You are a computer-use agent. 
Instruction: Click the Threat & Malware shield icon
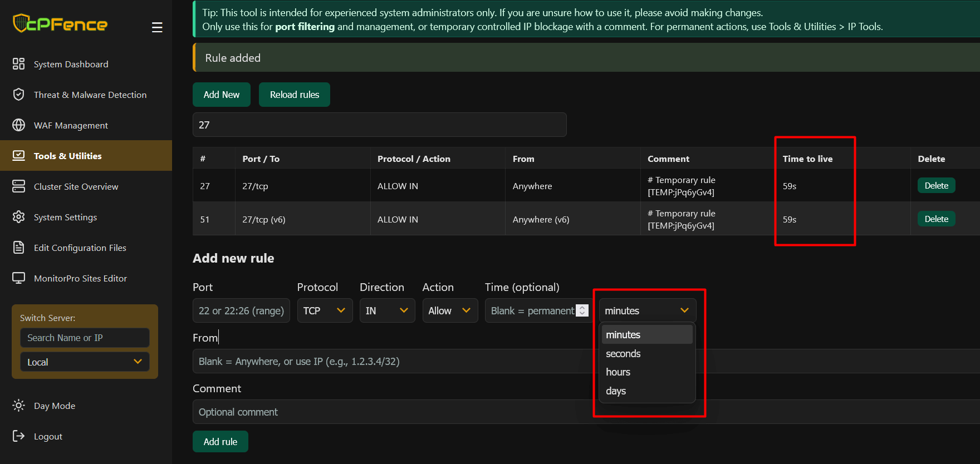(19, 95)
